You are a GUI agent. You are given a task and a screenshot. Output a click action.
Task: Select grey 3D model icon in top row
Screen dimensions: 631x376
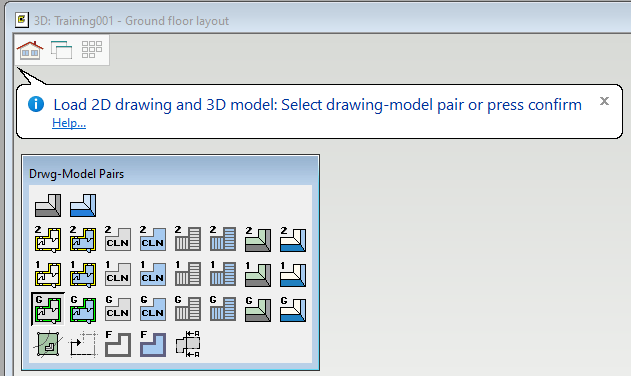coord(48,205)
